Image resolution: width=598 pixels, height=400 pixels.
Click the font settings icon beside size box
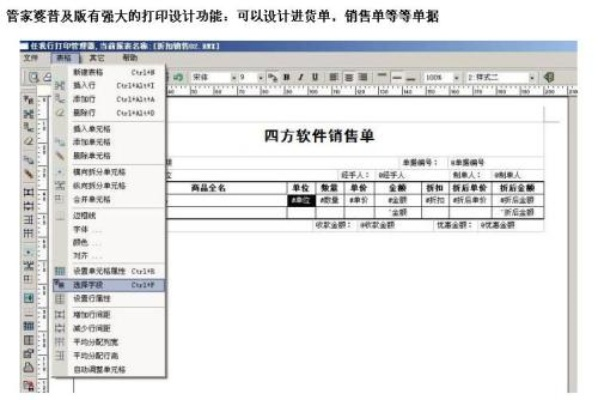tap(272, 77)
